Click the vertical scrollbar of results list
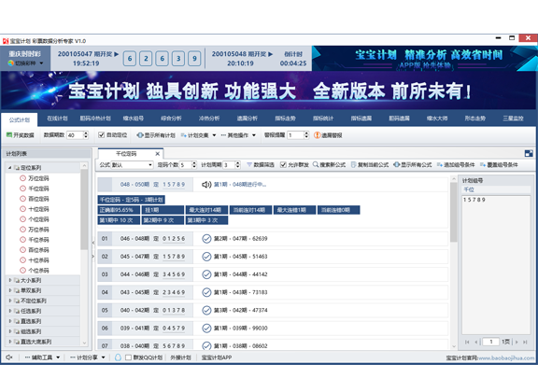The height and width of the screenshot is (392, 538). tap(454, 212)
